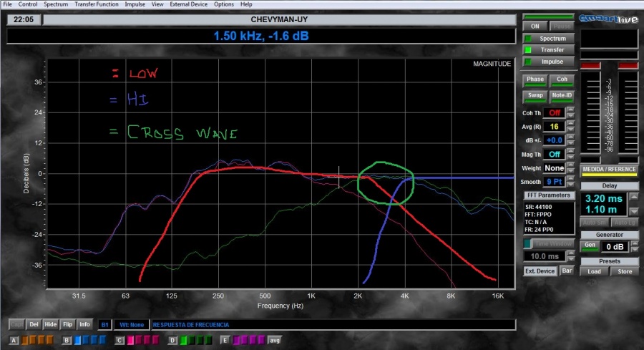Open trace Info in the bottom bar

pyautogui.click(x=84, y=324)
